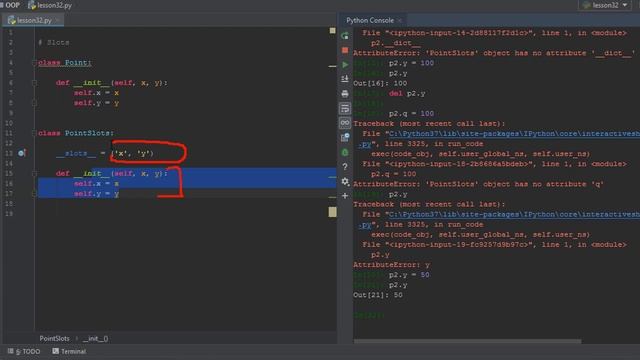
Task: Toggle the show variables glasses icon
Action: coord(345,123)
